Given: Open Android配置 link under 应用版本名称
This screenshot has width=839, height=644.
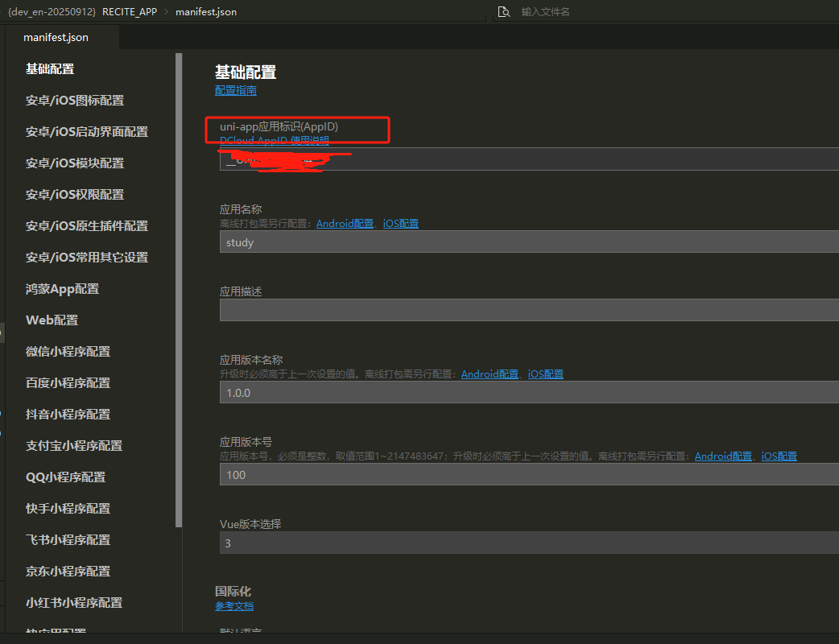Looking at the screenshot, I should click(x=490, y=374).
